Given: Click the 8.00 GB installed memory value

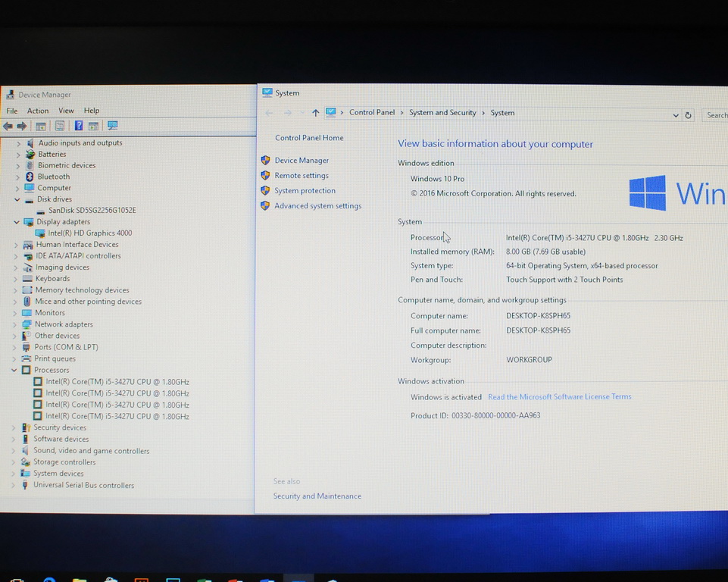Looking at the screenshot, I should 545,252.
